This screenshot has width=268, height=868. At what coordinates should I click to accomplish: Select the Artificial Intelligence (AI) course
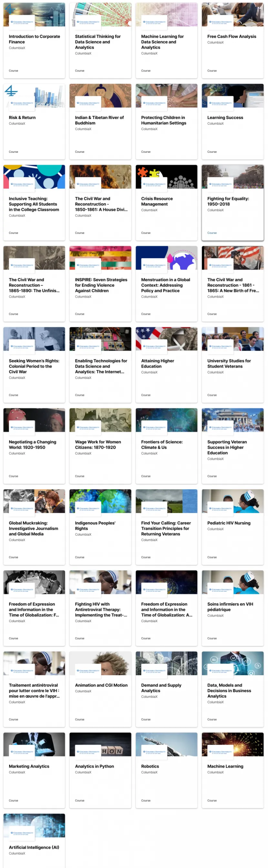tap(34, 841)
